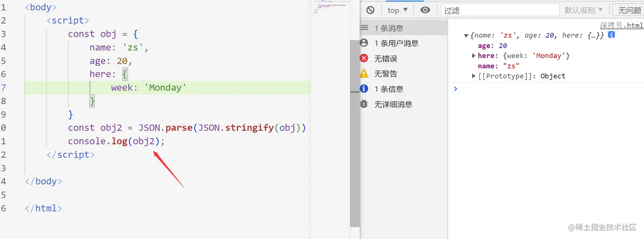The image size is (644, 239).
Task: Select the 1 条消息 sidebar row
Action: (x=404, y=28)
